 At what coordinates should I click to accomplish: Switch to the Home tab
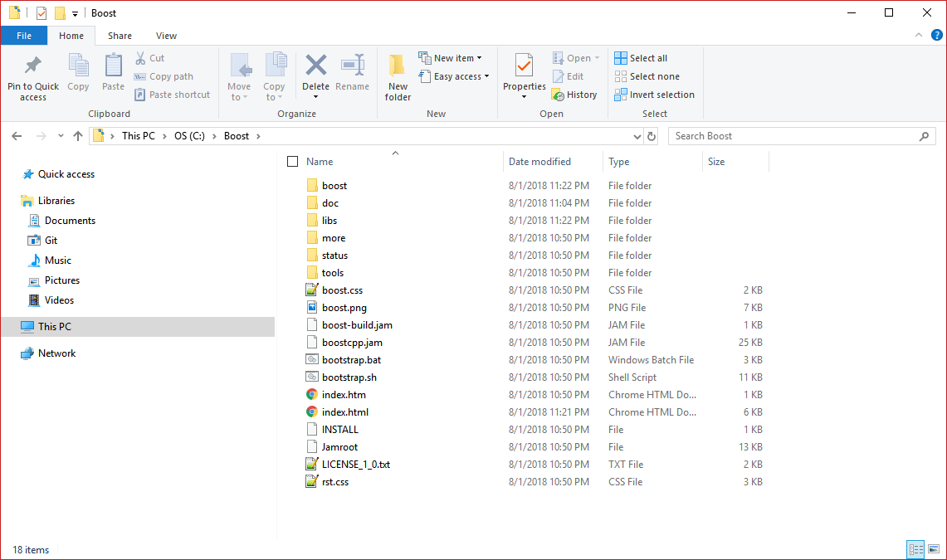pos(71,36)
